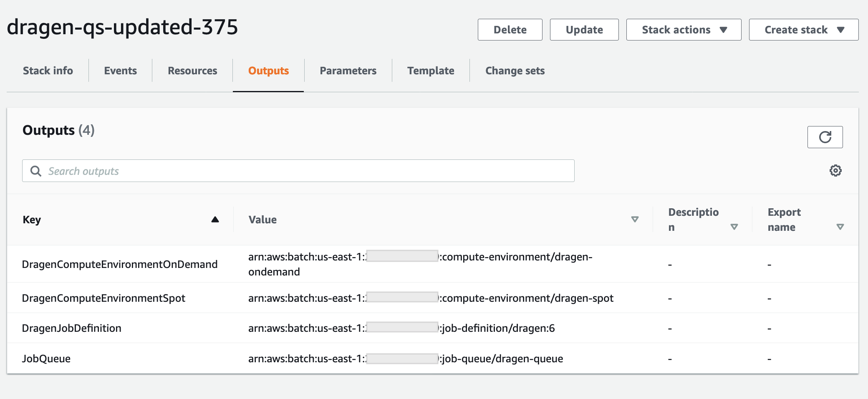The height and width of the screenshot is (399, 868).
Task: Click the job-definition/dragen:6 ARN value
Action: point(401,328)
